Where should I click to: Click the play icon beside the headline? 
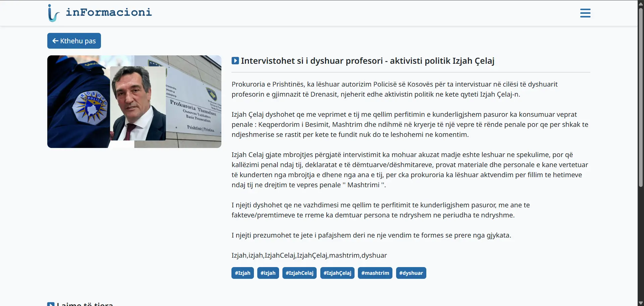click(x=235, y=61)
